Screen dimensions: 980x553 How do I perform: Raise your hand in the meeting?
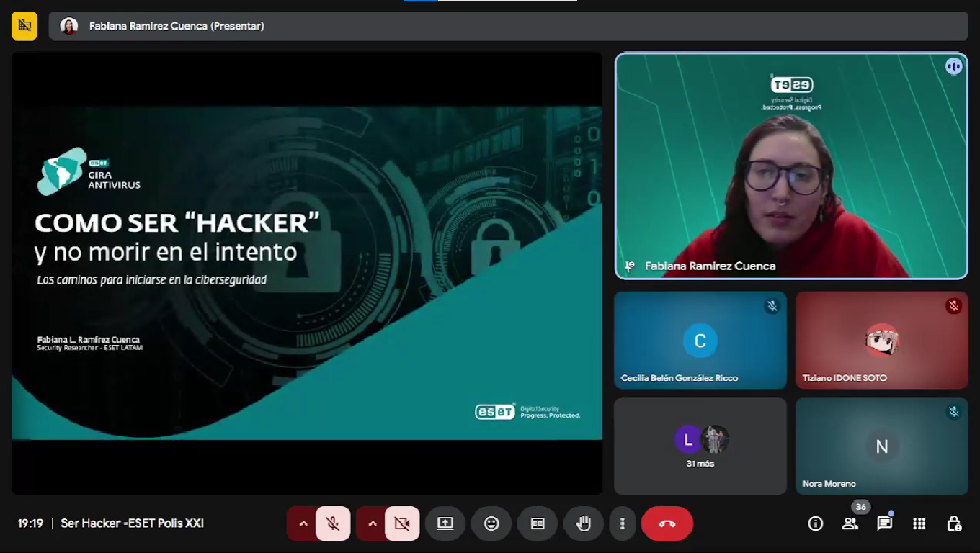[x=584, y=523]
